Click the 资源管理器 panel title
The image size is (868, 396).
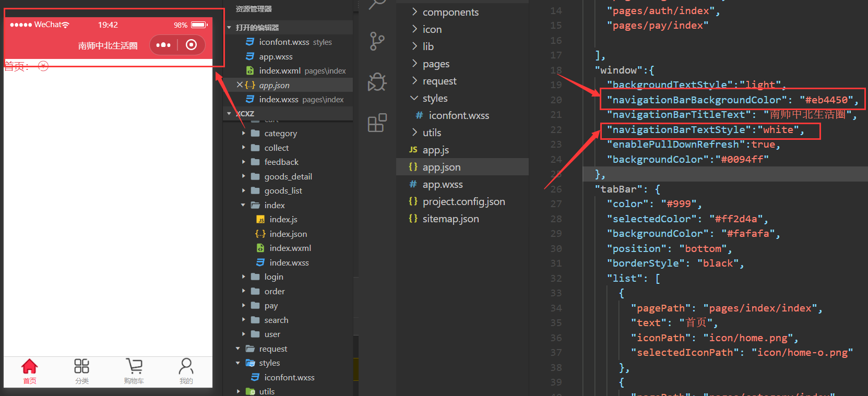(x=254, y=9)
